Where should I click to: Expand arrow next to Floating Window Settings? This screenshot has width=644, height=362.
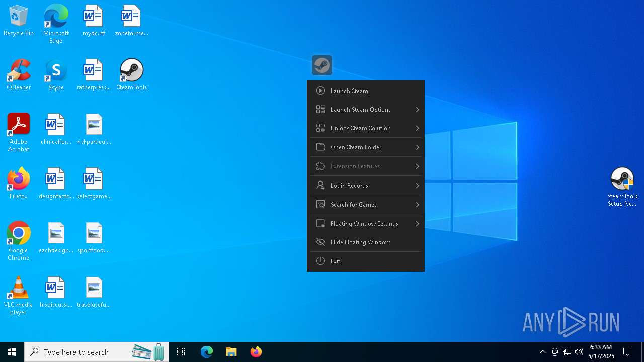(417, 224)
